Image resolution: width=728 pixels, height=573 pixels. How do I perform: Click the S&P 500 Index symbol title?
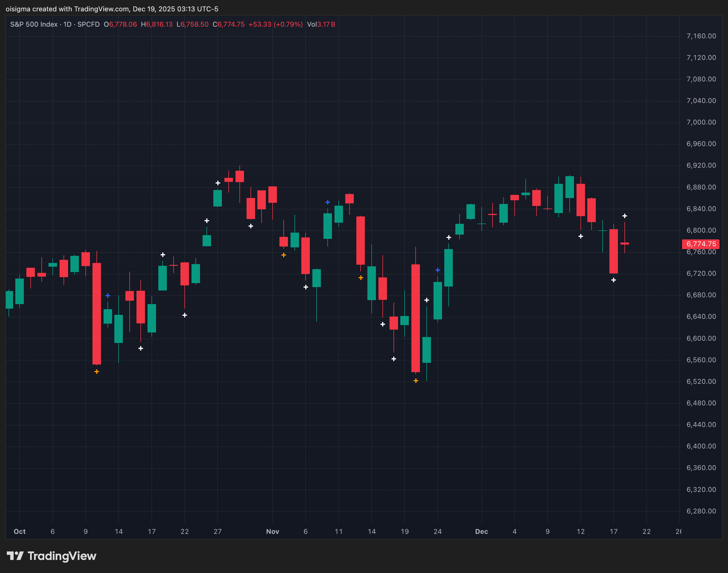[33, 24]
